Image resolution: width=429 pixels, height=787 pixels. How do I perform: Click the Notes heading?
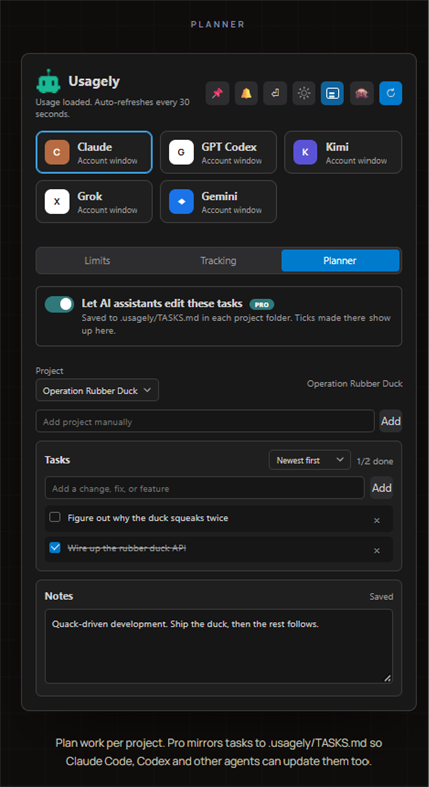pos(59,596)
